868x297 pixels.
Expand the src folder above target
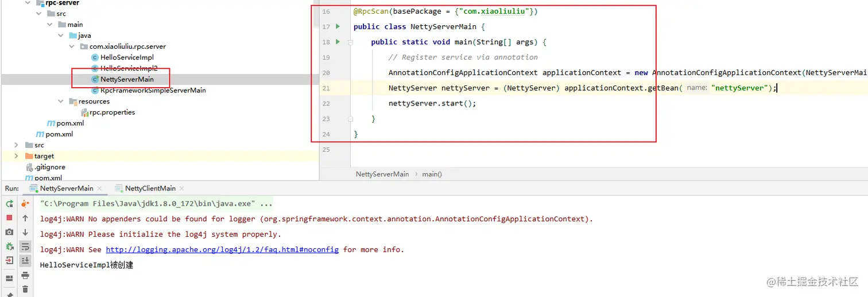tap(17, 145)
